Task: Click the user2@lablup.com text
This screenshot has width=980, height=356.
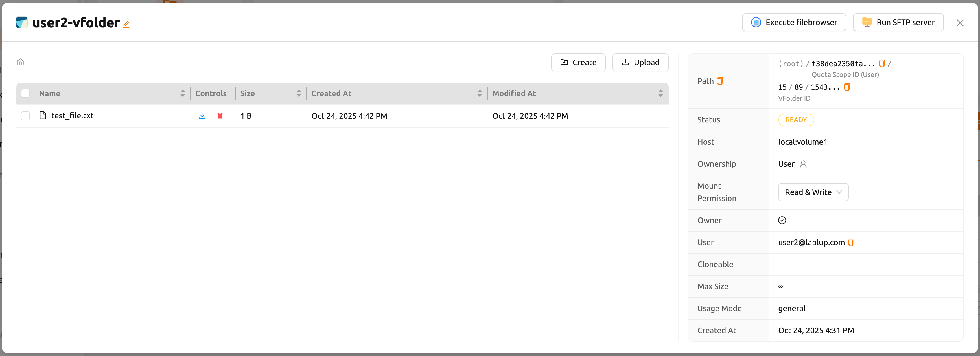Action: [x=811, y=242]
